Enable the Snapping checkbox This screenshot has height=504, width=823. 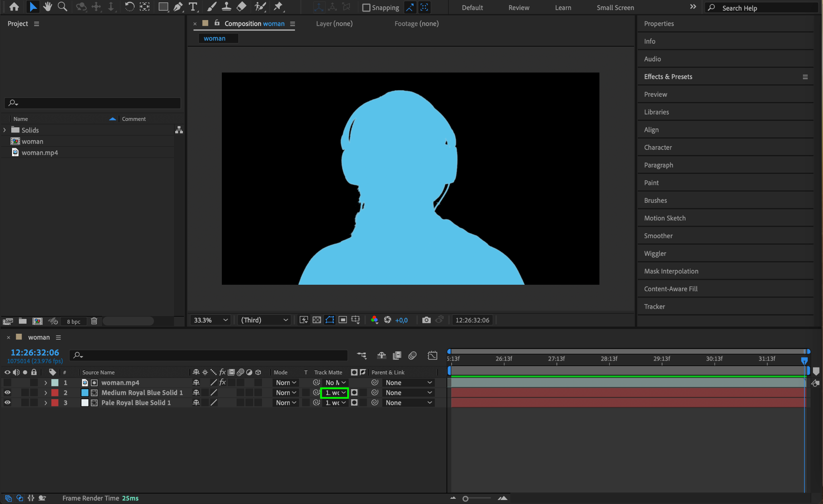(366, 8)
